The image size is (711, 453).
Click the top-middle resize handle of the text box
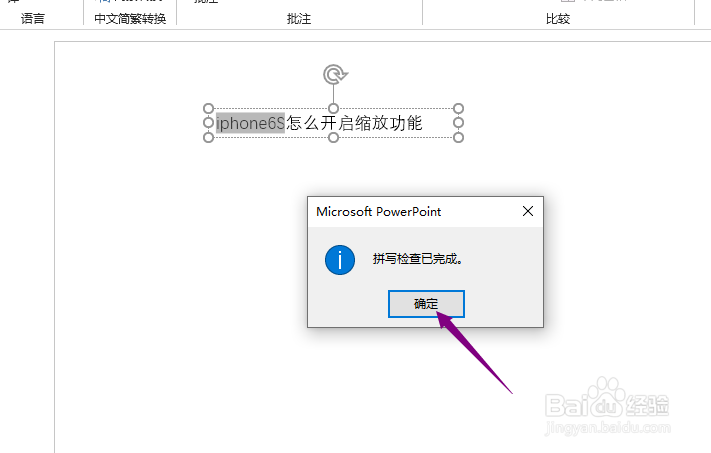tap(333, 108)
